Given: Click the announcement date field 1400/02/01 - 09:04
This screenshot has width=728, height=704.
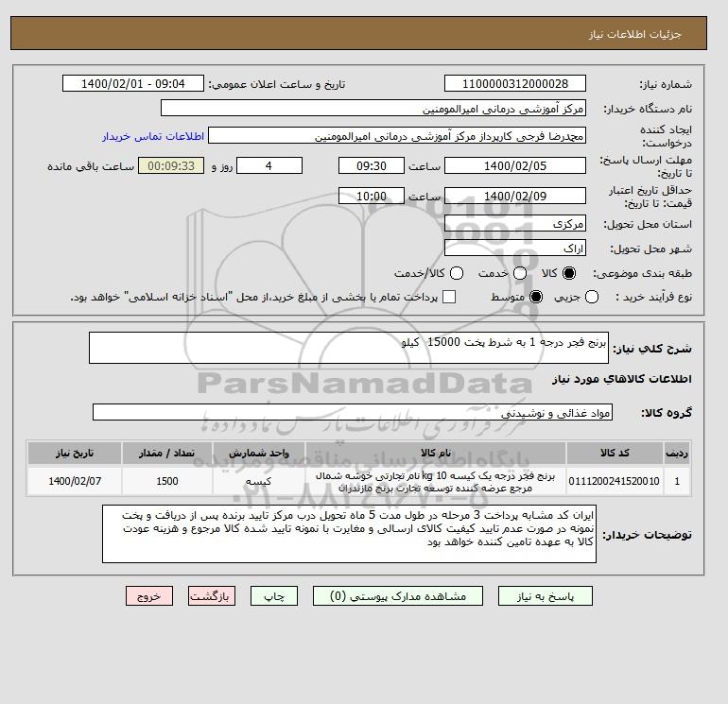Looking at the screenshot, I should (133, 83).
